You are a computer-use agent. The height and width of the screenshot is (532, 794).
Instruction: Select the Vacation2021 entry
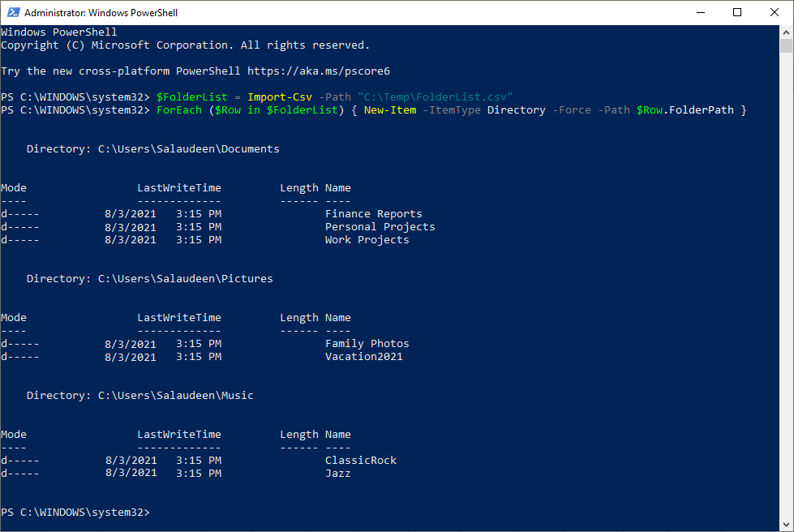(x=364, y=356)
